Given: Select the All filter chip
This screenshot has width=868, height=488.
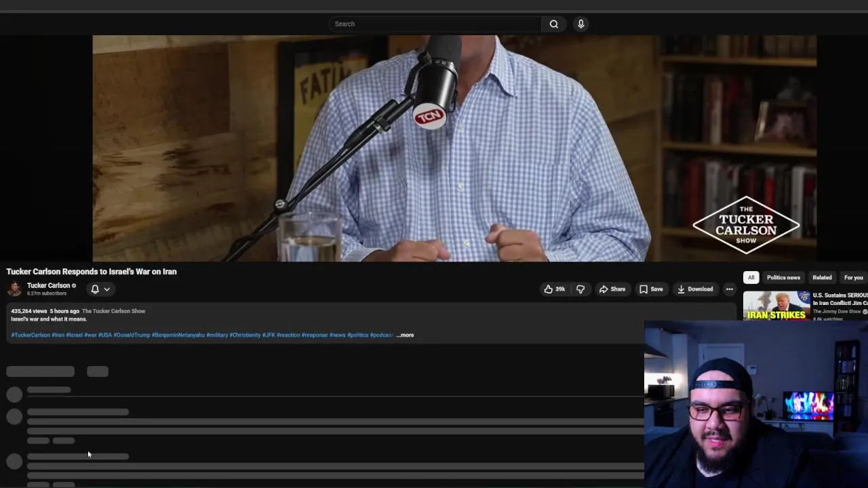Looking at the screenshot, I should click(751, 277).
